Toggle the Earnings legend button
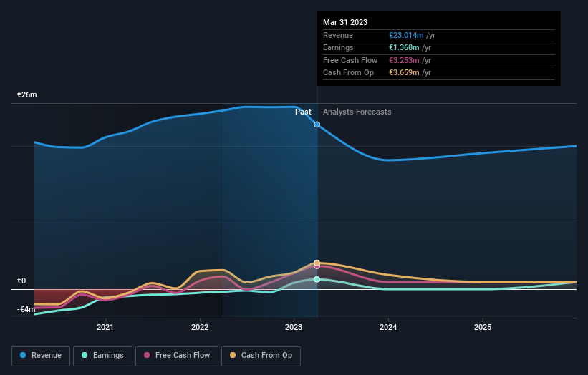Image resolution: width=588 pixels, height=375 pixels. 102,356
